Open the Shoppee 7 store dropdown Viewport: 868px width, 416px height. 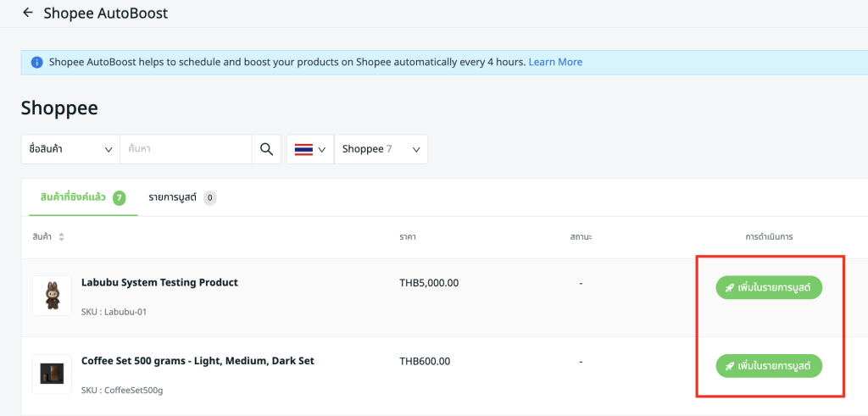381,149
